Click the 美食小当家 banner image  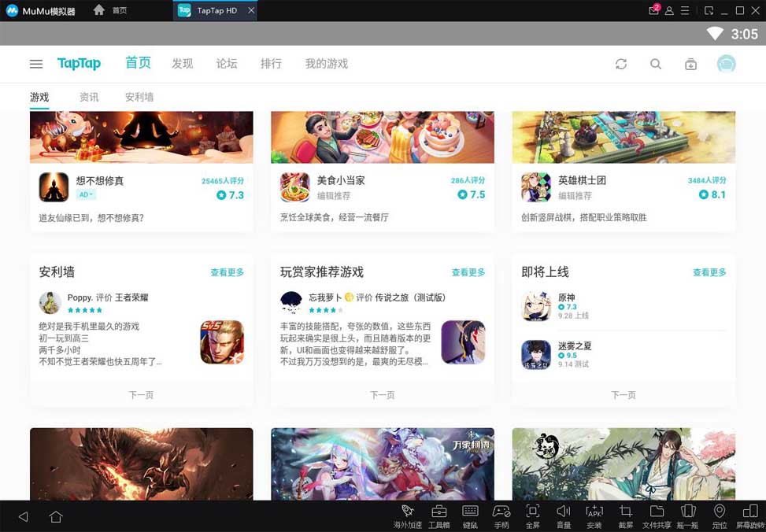point(383,137)
